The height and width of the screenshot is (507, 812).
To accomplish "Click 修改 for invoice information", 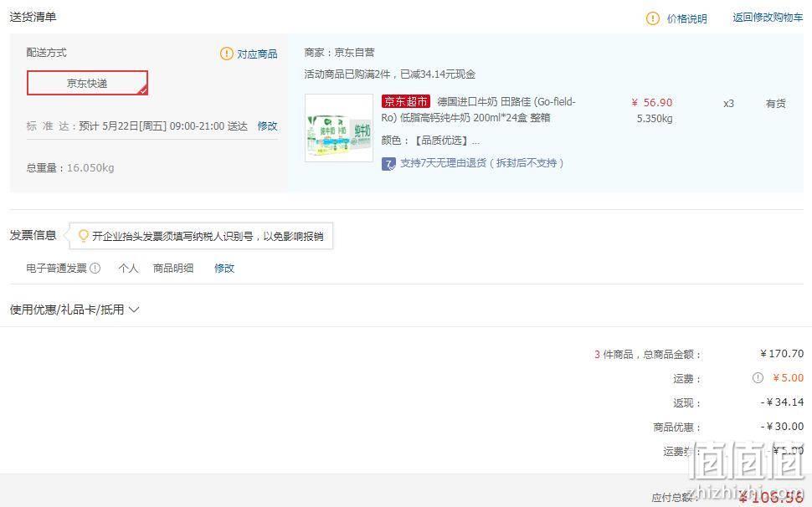I will click(x=224, y=268).
